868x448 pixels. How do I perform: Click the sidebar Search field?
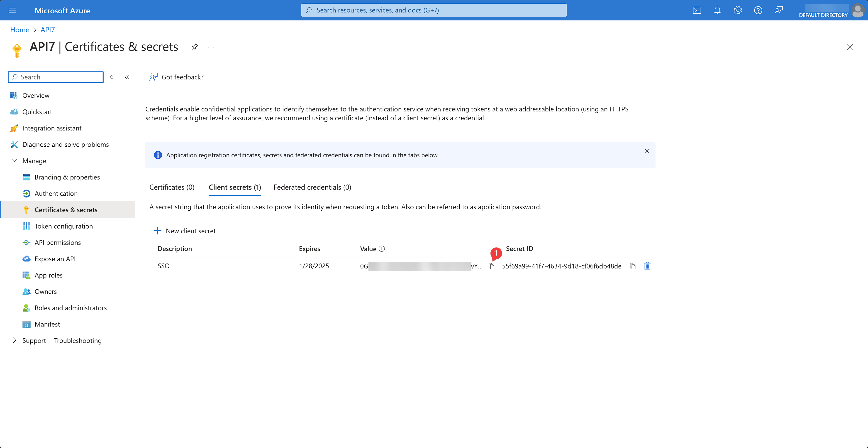56,77
